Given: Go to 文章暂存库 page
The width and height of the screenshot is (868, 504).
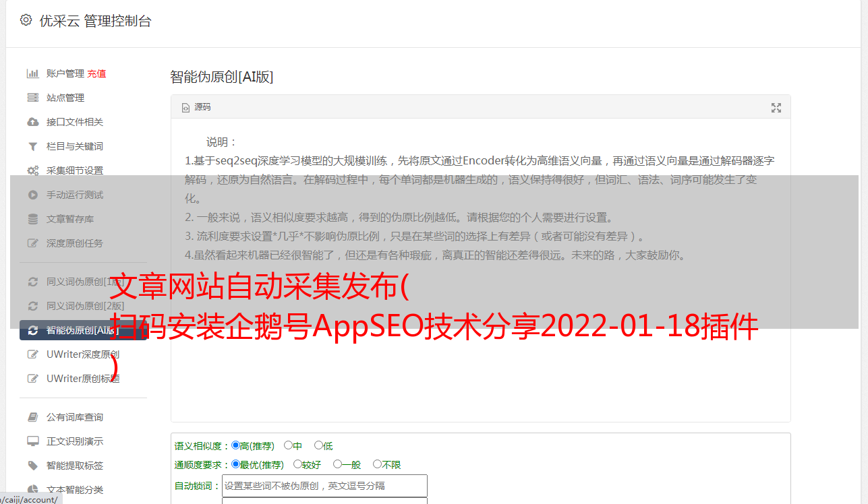Looking at the screenshot, I should (70, 219).
